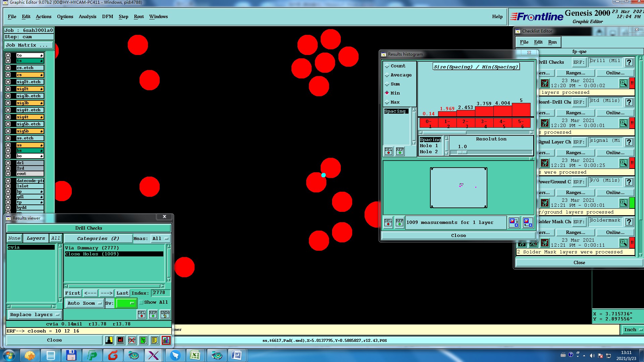644x362 pixels.
Task: Open the DFM menu
Action: [x=107, y=16]
